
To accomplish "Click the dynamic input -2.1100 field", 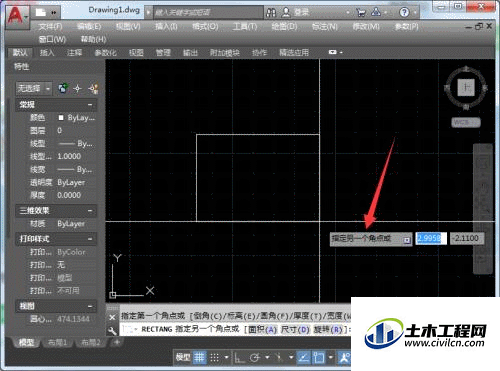I will [x=467, y=238].
